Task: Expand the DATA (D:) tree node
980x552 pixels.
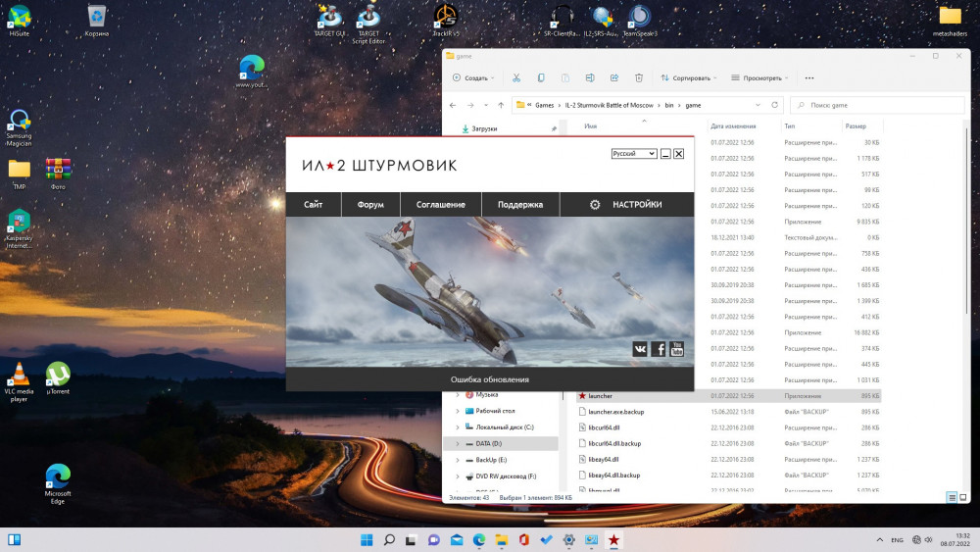Action: (458, 443)
